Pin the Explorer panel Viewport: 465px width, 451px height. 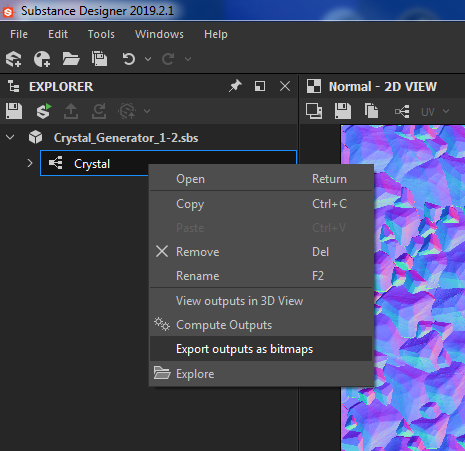pyautogui.click(x=235, y=86)
